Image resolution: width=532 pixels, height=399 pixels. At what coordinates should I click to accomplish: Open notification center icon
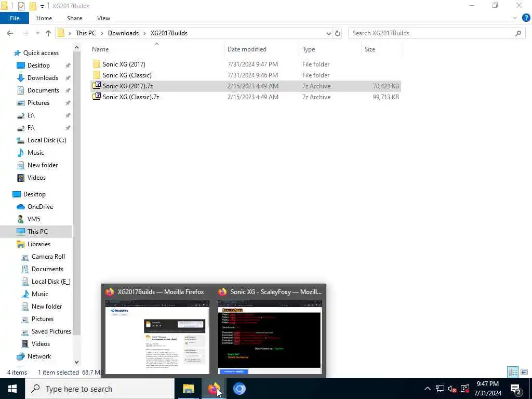[x=516, y=389]
